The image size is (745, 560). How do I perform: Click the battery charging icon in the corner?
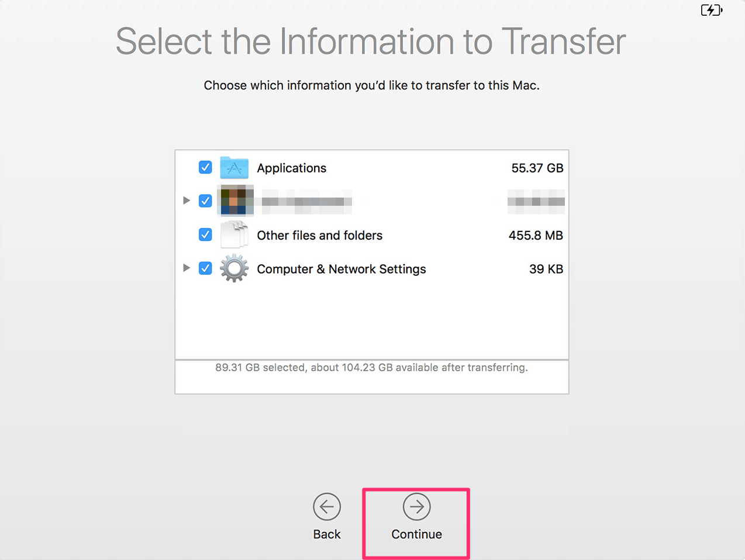coord(712,10)
